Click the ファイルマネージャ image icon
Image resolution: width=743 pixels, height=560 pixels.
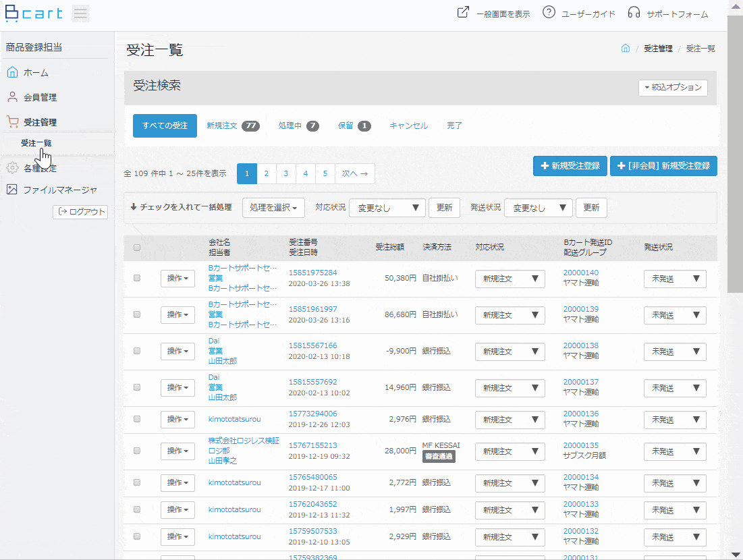[12, 190]
